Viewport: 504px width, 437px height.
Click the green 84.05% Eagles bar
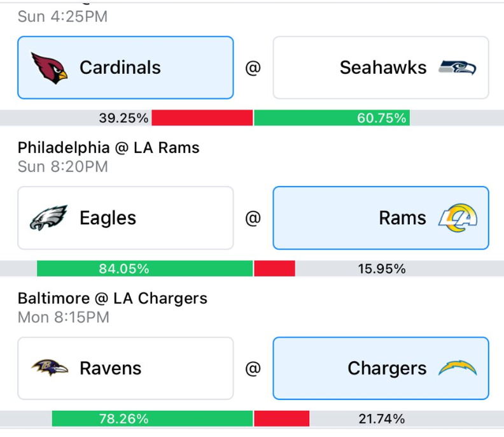pos(144,268)
